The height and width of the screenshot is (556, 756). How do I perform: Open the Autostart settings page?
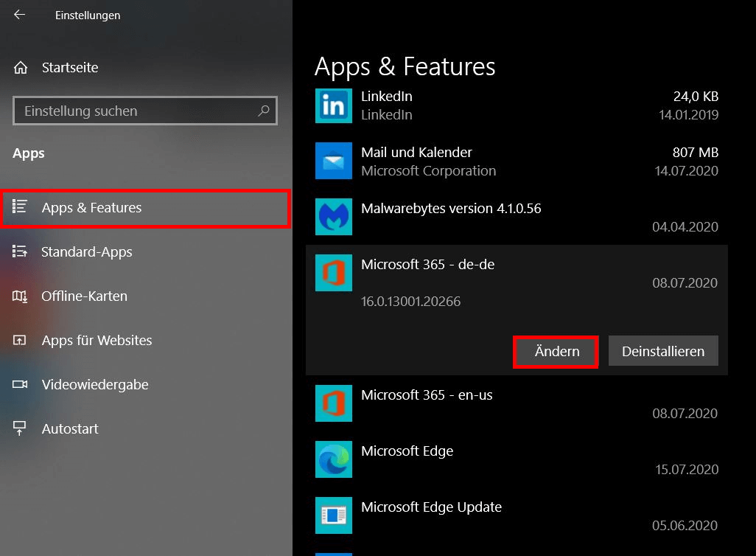(145, 428)
